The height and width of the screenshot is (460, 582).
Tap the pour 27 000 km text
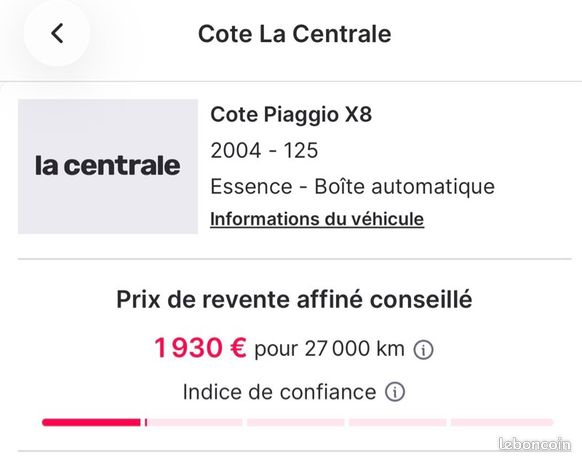click(x=329, y=349)
